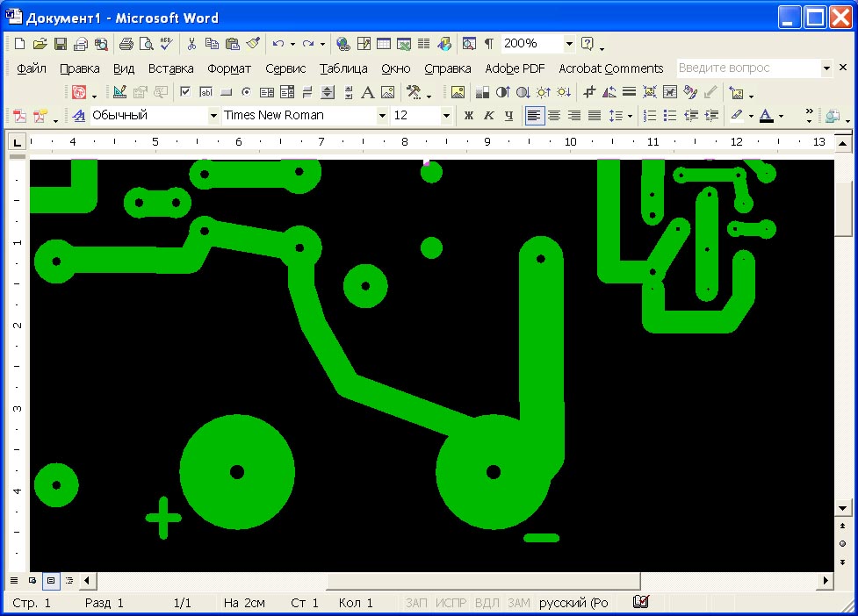Expand the Обычный style dropdown
The image size is (858, 616).
(213, 115)
